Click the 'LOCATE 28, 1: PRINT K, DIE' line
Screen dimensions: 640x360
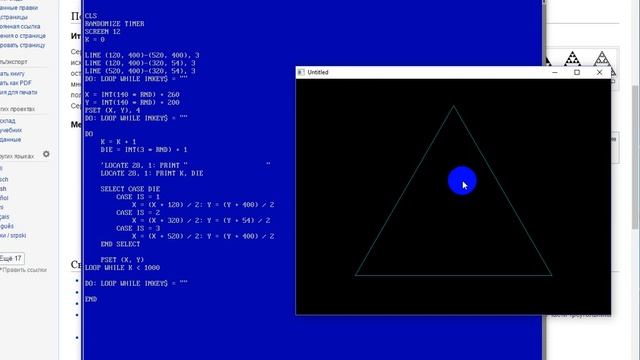(x=152, y=173)
